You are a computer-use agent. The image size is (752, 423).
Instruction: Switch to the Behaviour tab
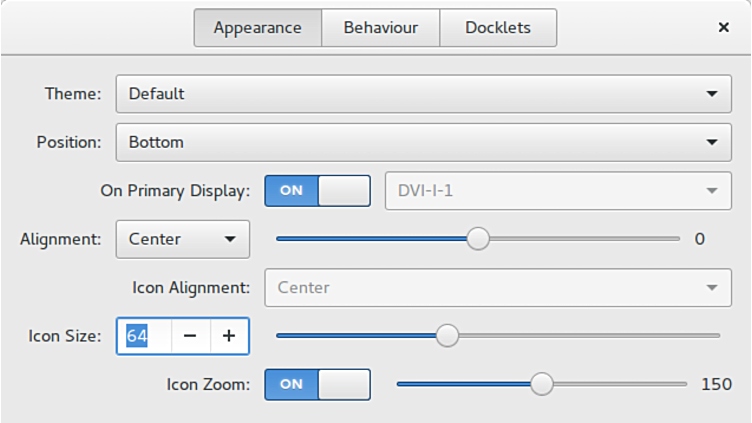coord(380,28)
